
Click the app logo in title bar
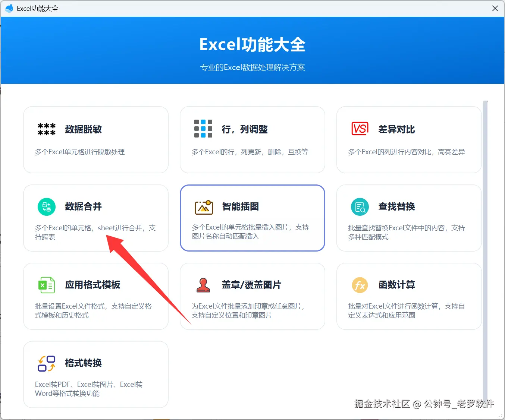click(9, 8)
